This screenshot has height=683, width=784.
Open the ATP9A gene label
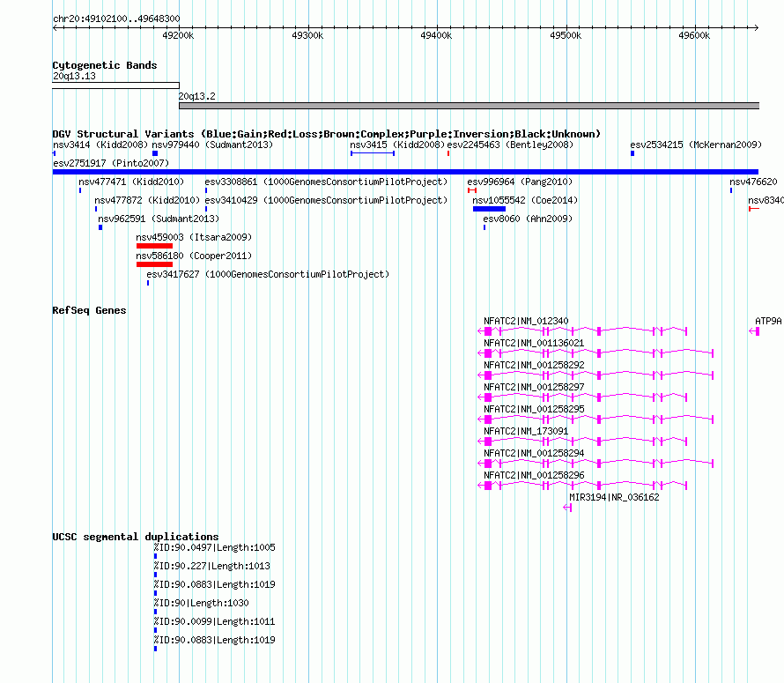pos(768,322)
